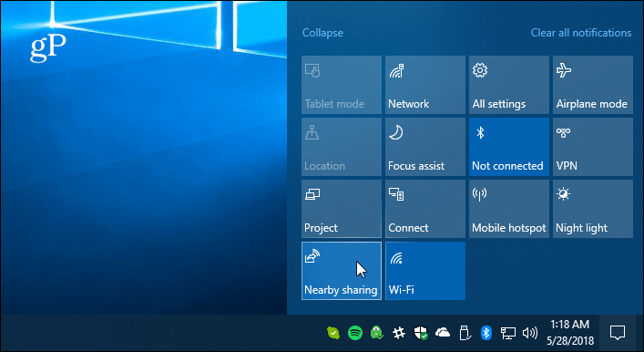This screenshot has width=644, height=352.
Task: Click Safely Remove Hardware USB icon
Action: (465, 333)
